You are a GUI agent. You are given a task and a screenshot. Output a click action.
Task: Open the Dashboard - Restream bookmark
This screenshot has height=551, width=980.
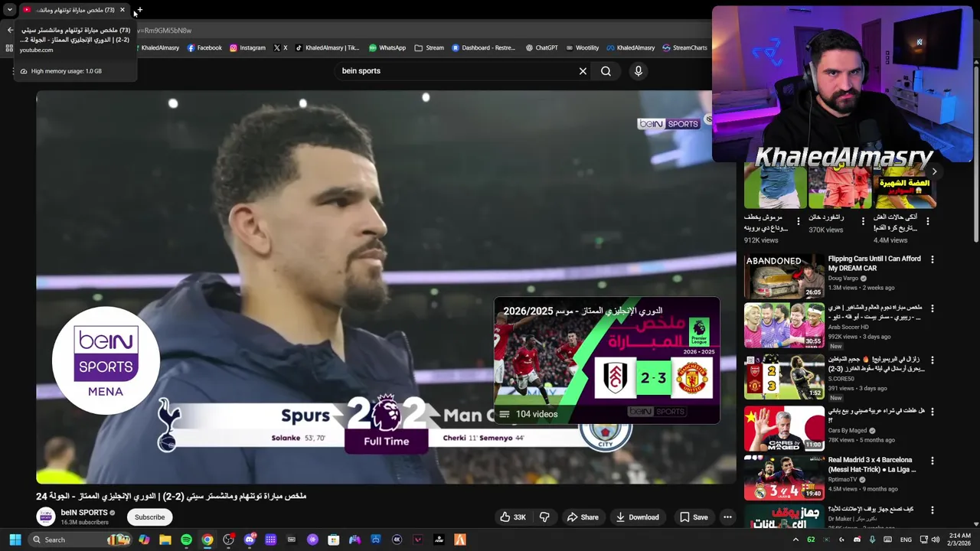click(x=483, y=47)
